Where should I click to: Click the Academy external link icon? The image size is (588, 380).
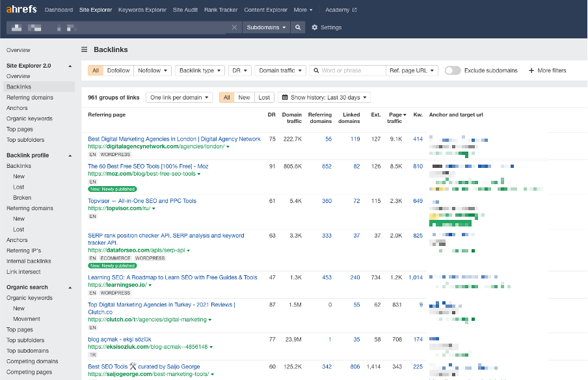tap(354, 10)
